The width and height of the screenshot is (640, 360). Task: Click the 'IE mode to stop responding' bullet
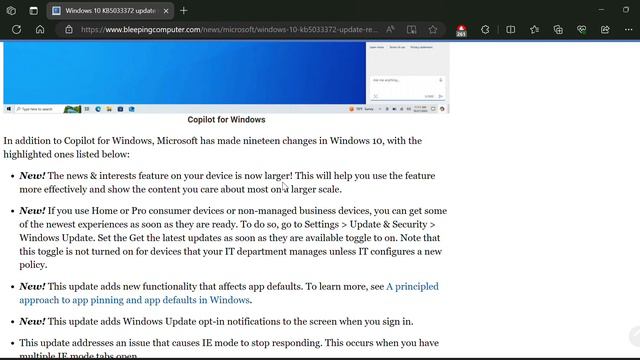point(229,349)
